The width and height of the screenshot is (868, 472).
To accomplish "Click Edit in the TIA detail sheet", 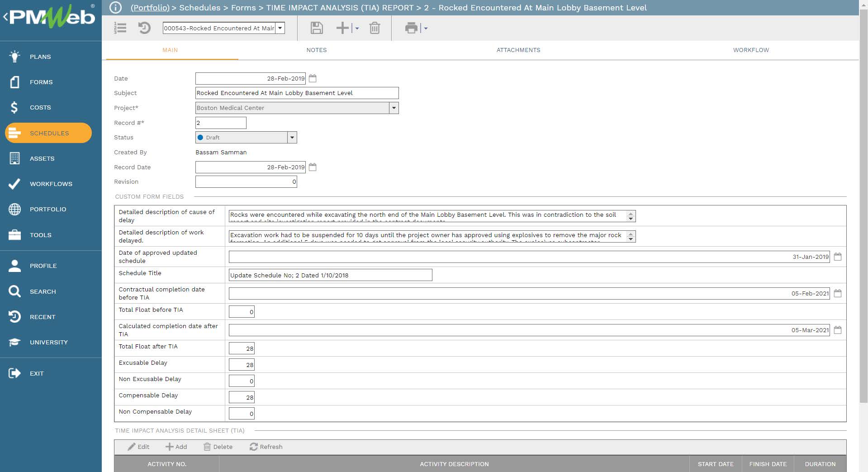I will [138, 447].
